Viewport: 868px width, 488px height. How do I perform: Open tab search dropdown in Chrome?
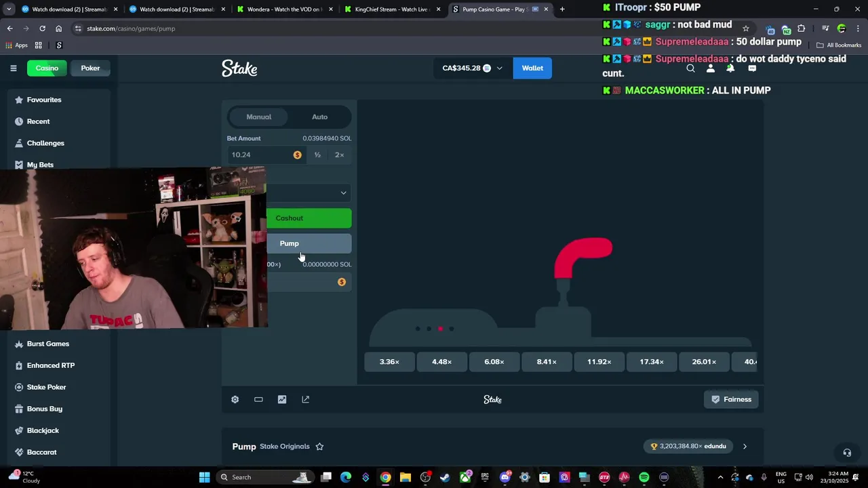pos(8,9)
